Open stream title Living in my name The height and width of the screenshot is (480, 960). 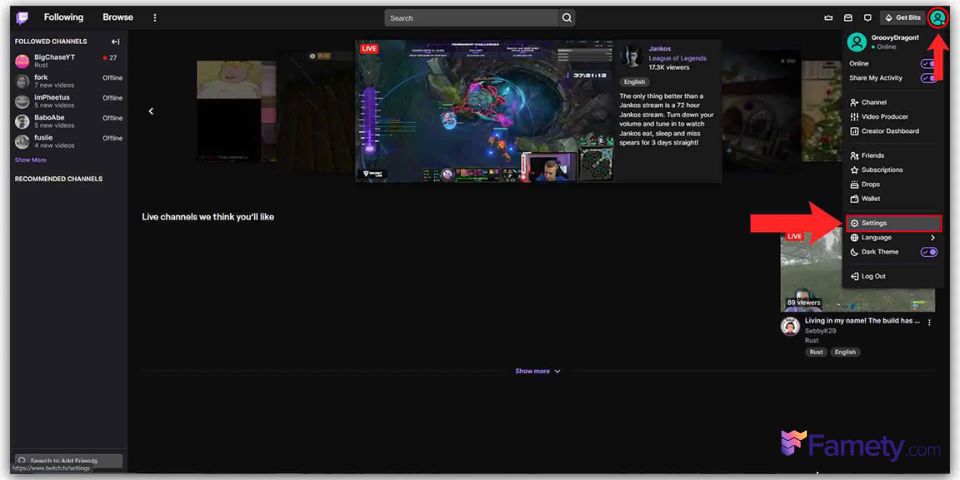pos(863,321)
